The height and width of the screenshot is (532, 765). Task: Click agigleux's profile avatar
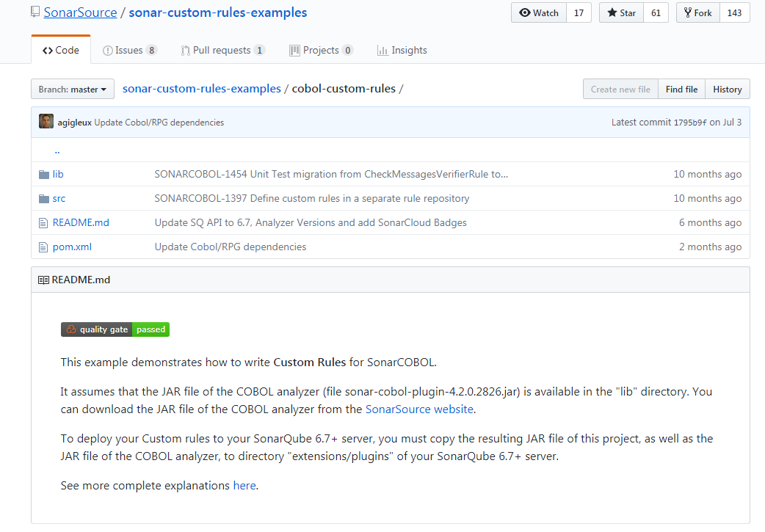point(46,120)
